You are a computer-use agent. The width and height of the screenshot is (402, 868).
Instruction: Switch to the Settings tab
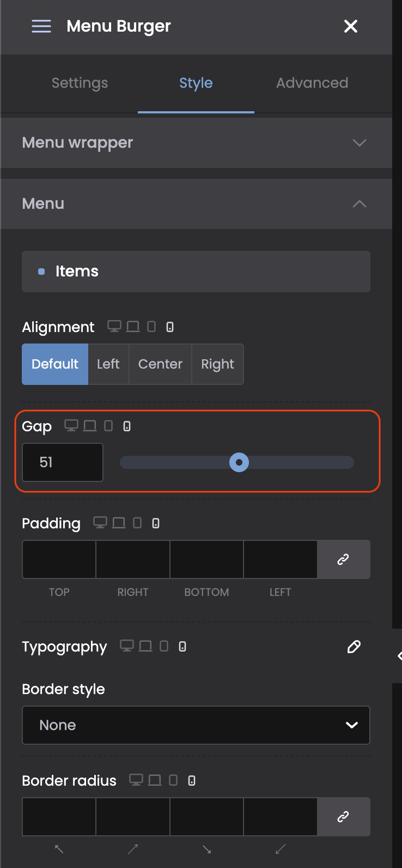point(80,83)
